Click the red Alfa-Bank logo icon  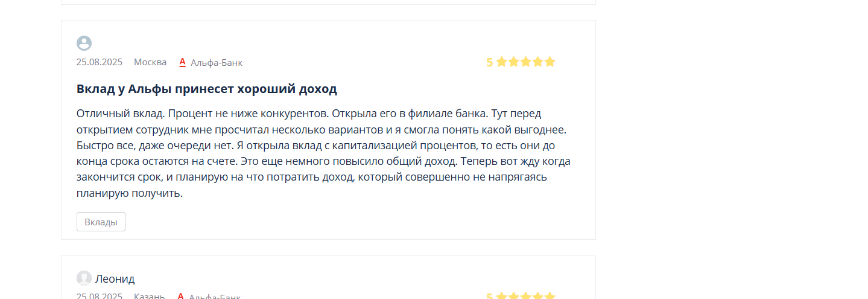[182, 62]
